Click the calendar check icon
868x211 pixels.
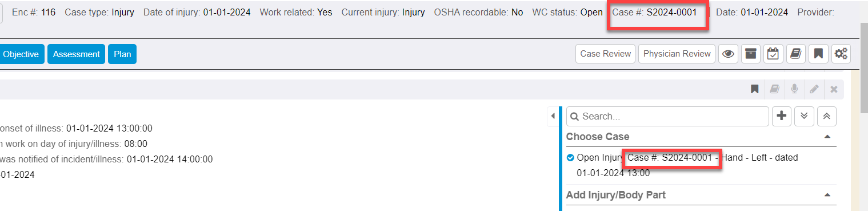tap(773, 54)
